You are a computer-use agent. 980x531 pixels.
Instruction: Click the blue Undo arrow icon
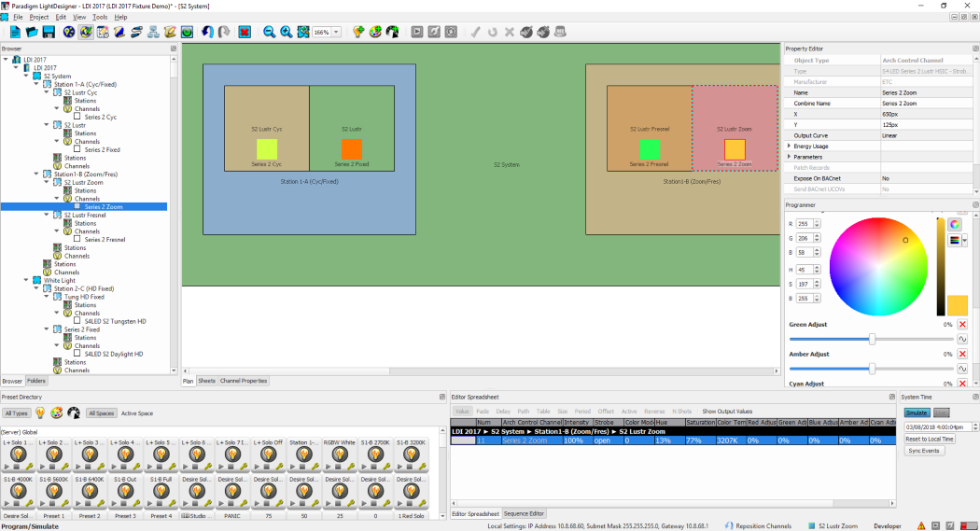(207, 32)
